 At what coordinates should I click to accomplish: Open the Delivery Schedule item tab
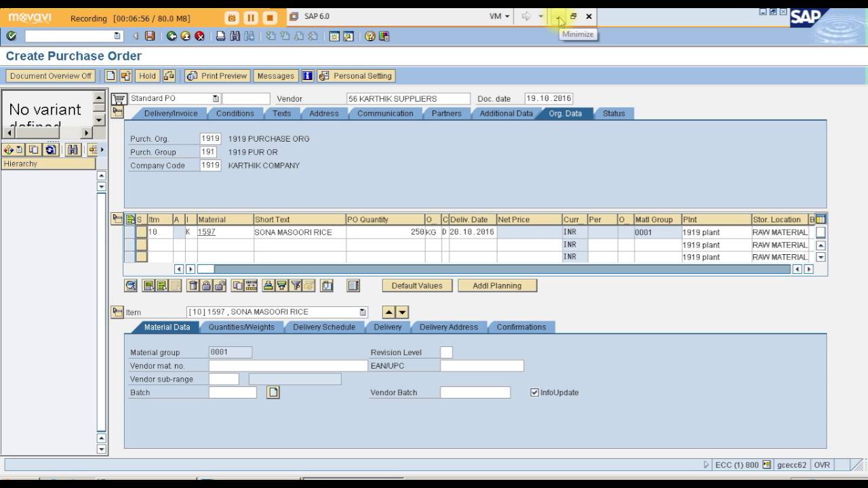click(324, 327)
